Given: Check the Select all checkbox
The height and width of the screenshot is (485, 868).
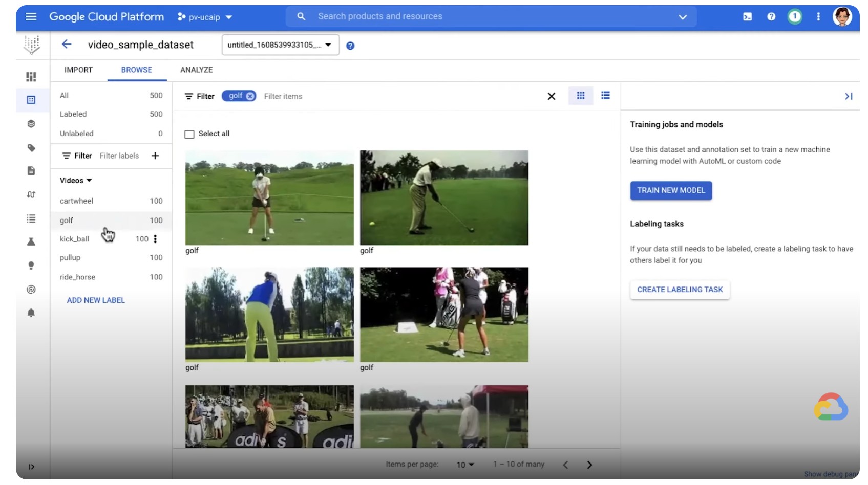Looking at the screenshot, I should pos(189,134).
